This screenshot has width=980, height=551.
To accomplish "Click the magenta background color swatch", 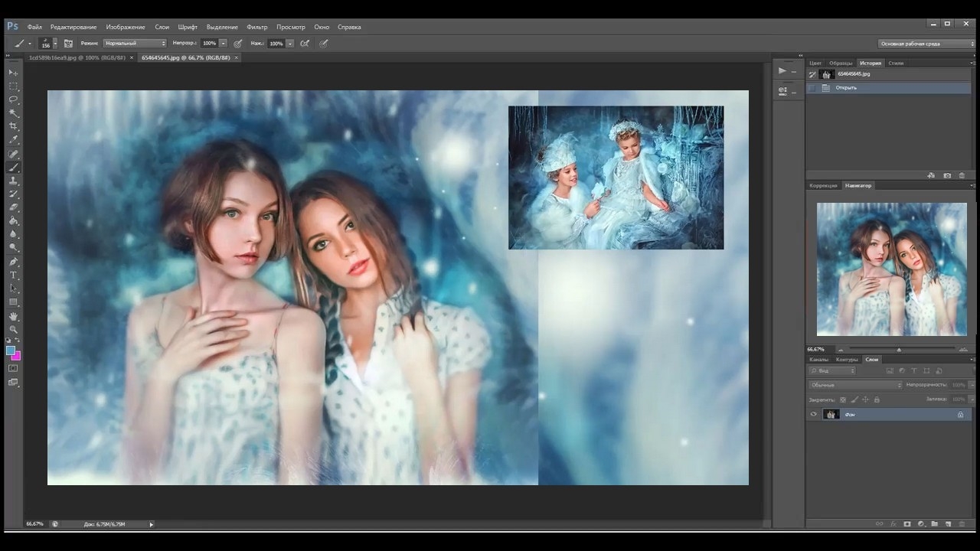I will (x=17, y=356).
